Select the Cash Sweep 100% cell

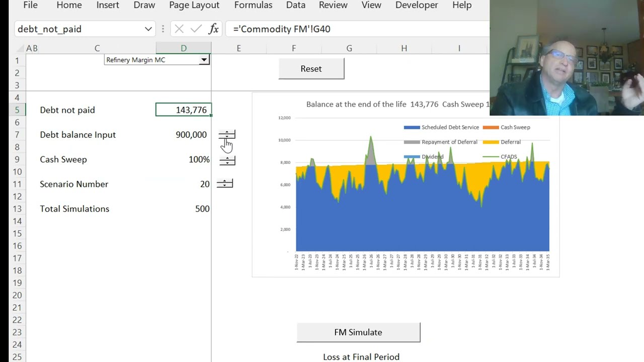pyautogui.click(x=184, y=159)
